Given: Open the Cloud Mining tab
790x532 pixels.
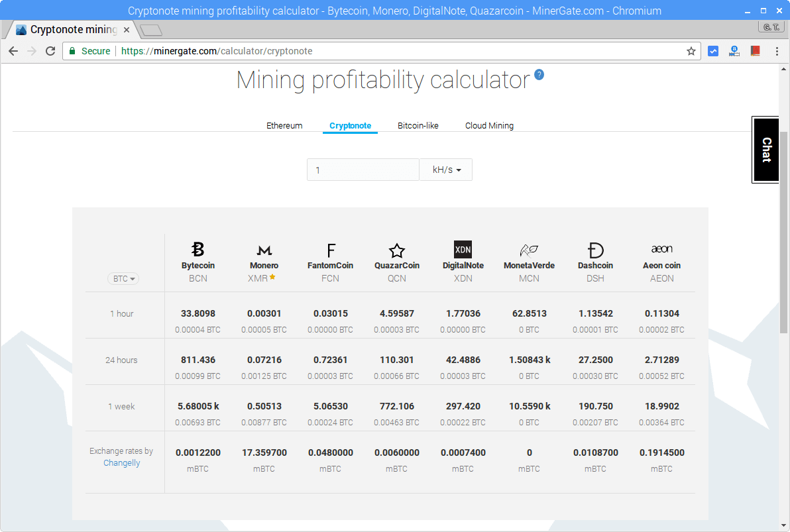Looking at the screenshot, I should [489, 125].
